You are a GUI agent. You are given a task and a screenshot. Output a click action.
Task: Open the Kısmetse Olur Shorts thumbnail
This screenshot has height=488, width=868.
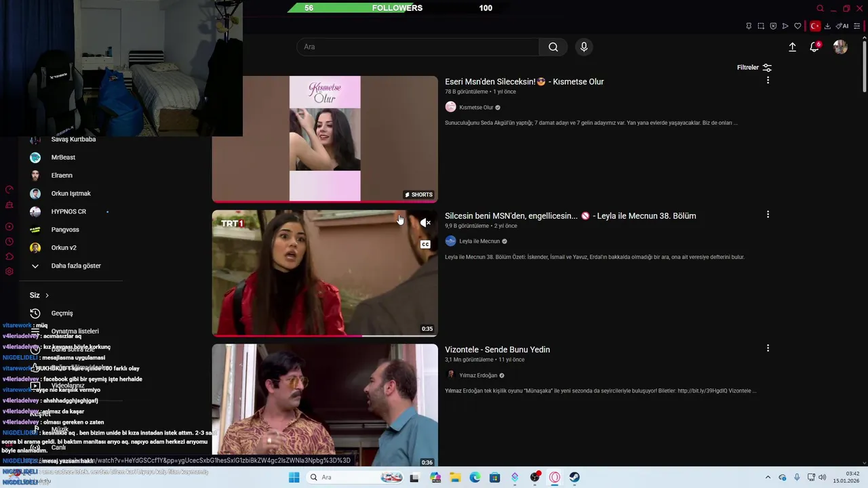[325, 139]
